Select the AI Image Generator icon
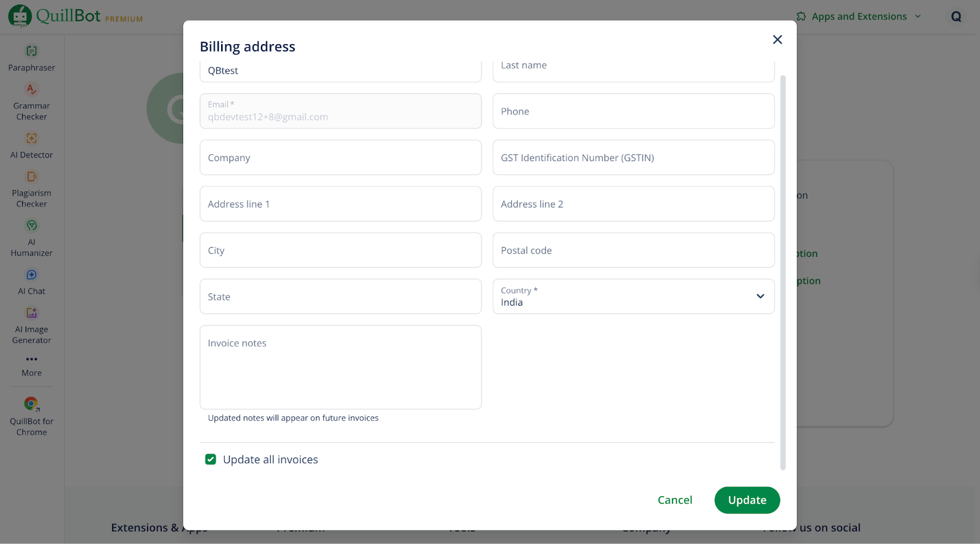 [x=31, y=313]
